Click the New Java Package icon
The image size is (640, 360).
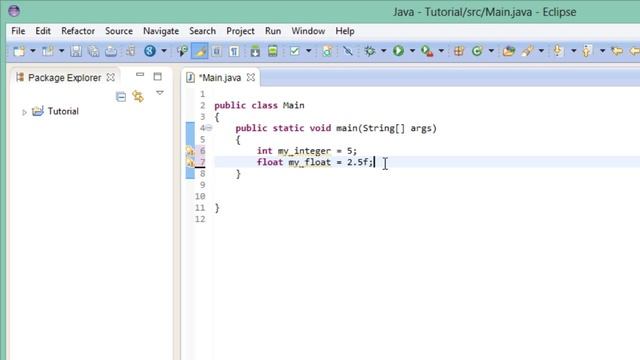click(459, 51)
